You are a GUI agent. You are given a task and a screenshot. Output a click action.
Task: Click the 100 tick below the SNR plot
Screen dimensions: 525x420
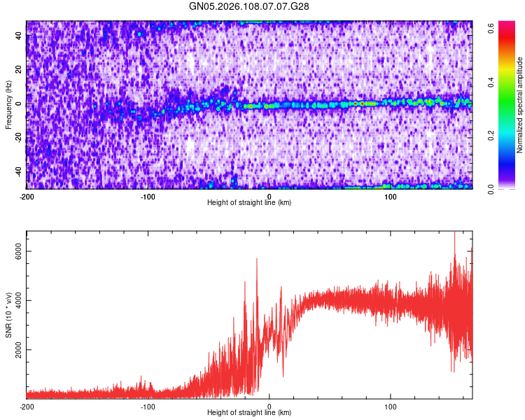click(x=391, y=407)
